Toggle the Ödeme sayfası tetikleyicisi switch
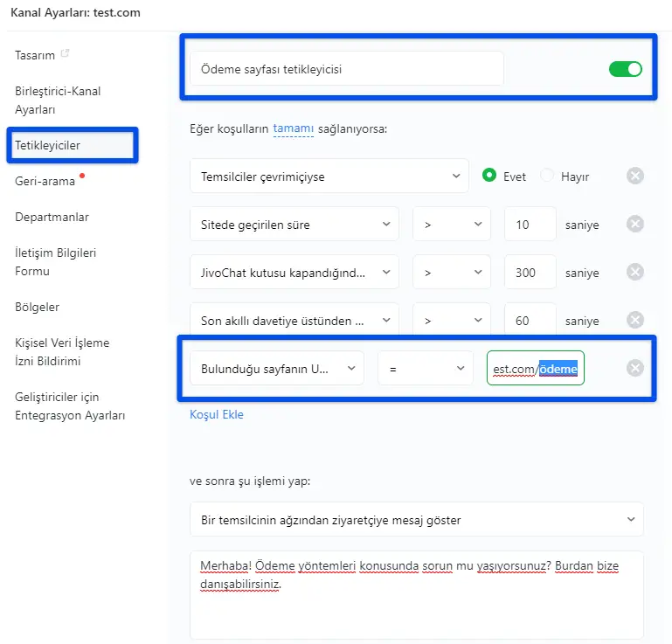 coord(625,68)
